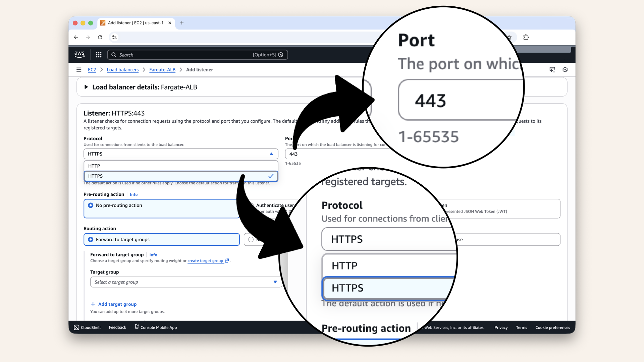Open the navigation hamburger menu
The width and height of the screenshot is (644, 362).
[x=79, y=69]
